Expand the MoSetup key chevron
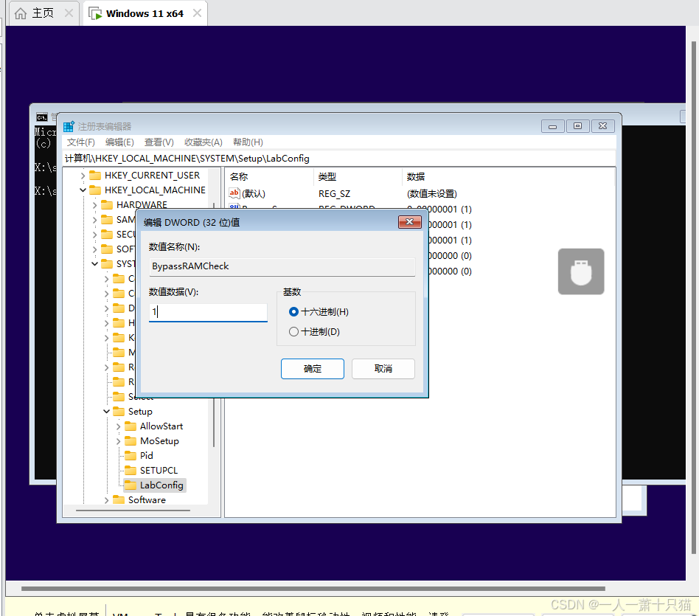This screenshot has width=699, height=616. 118,441
